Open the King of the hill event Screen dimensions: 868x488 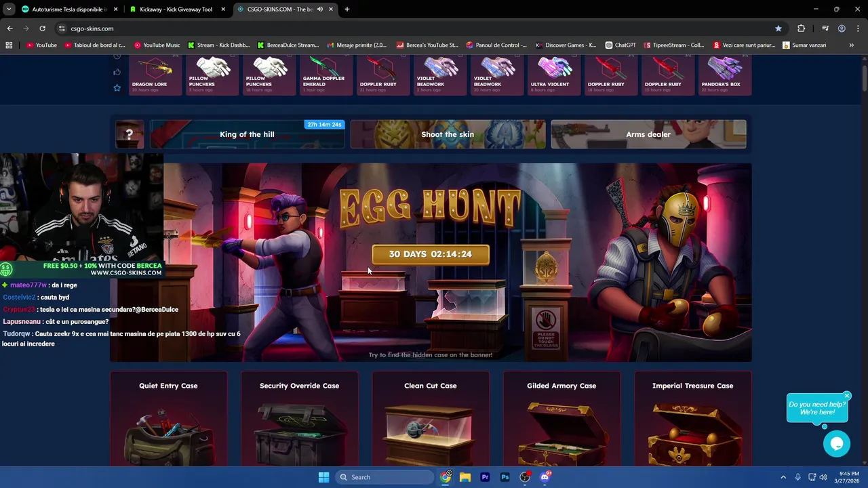point(247,134)
